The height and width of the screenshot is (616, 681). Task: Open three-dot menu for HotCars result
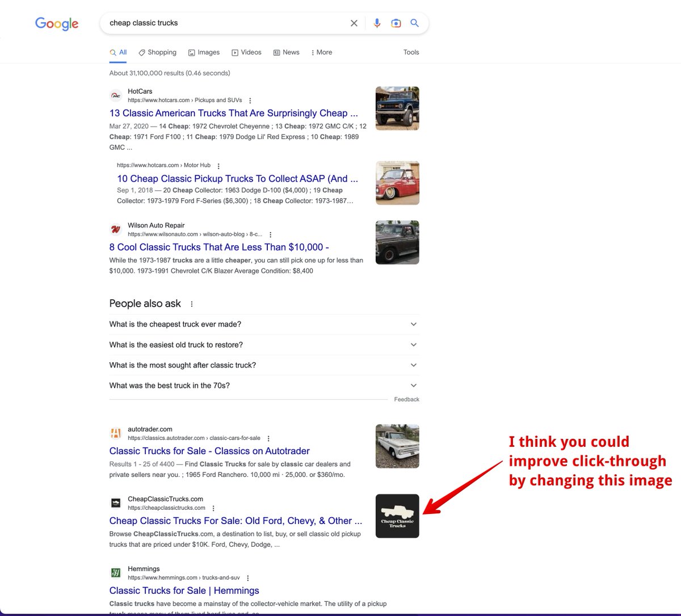pos(250,100)
